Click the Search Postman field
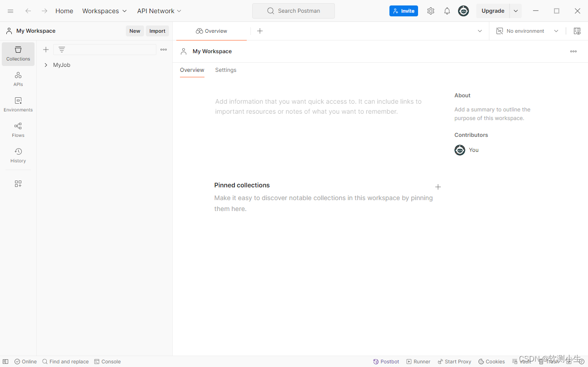This screenshot has width=588, height=367. tap(294, 11)
